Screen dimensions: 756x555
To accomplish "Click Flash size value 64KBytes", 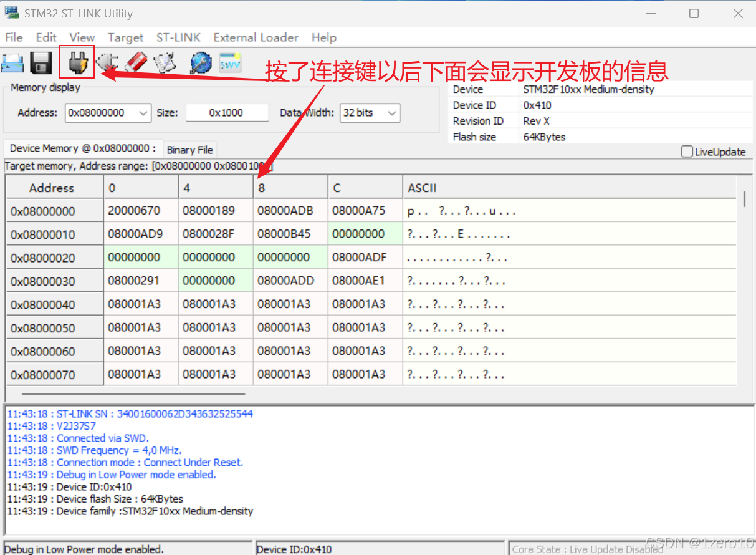I will pyautogui.click(x=544, y=137).
